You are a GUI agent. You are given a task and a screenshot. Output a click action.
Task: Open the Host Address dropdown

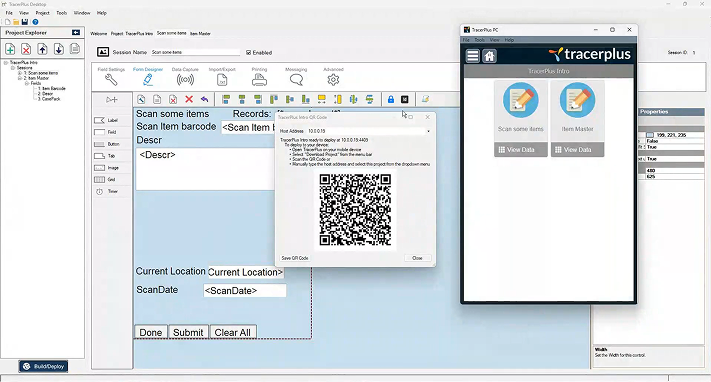428,131
